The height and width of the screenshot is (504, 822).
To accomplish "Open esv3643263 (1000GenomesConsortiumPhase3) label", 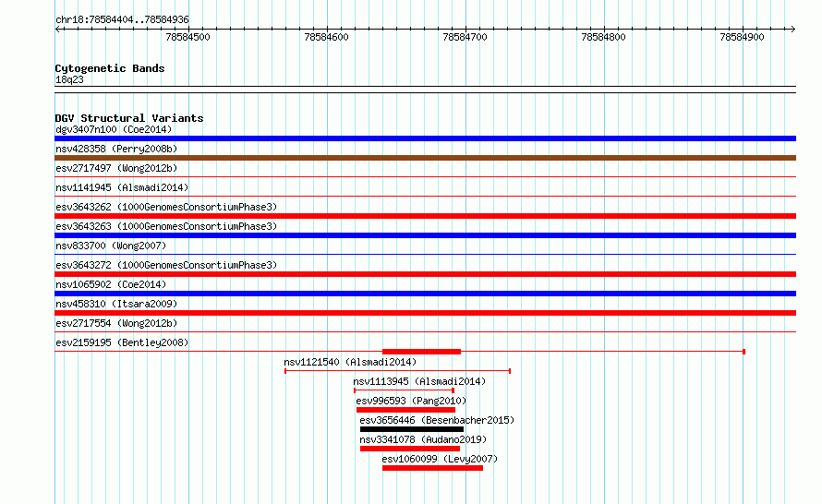I will click(166, 226).
